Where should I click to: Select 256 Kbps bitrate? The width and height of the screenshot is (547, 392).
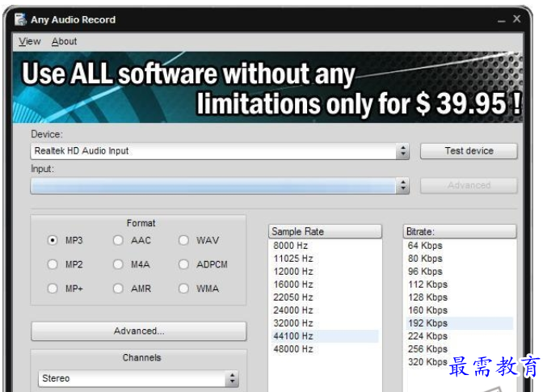pos(460,349)
